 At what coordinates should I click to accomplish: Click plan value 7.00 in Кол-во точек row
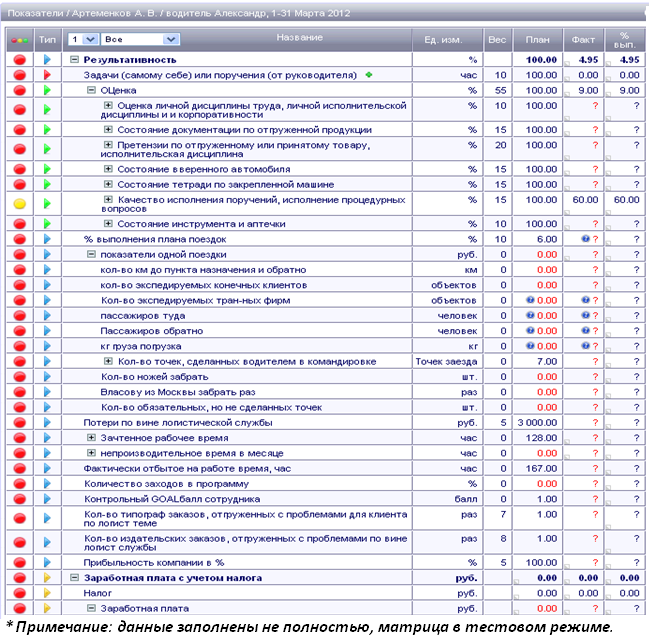[x=547, y=361]
